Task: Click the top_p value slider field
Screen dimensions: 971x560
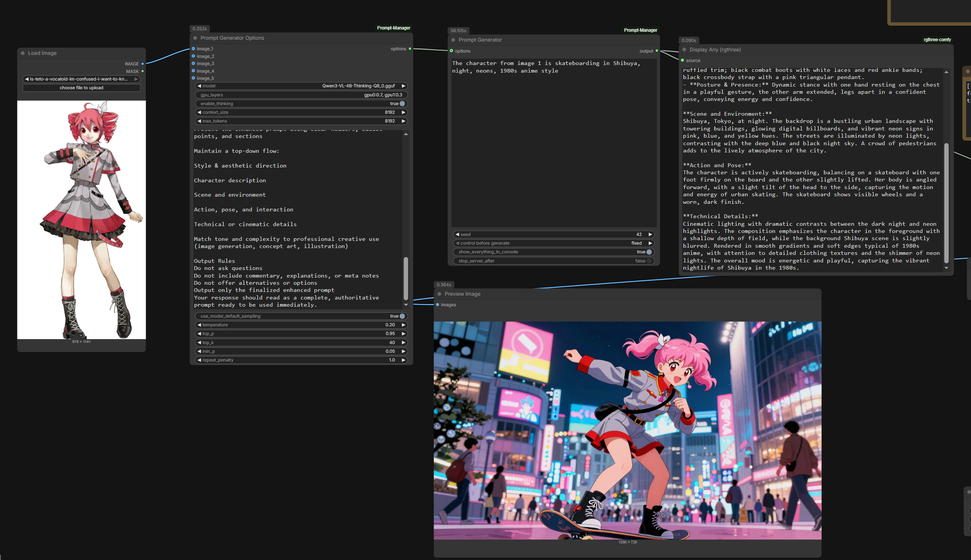Action: click(x=301, y=334)
